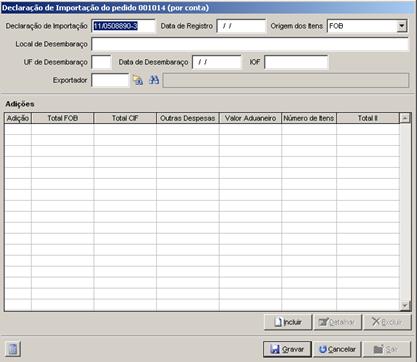Click the Incluir button
417x362 pixels.
[288, 322]
